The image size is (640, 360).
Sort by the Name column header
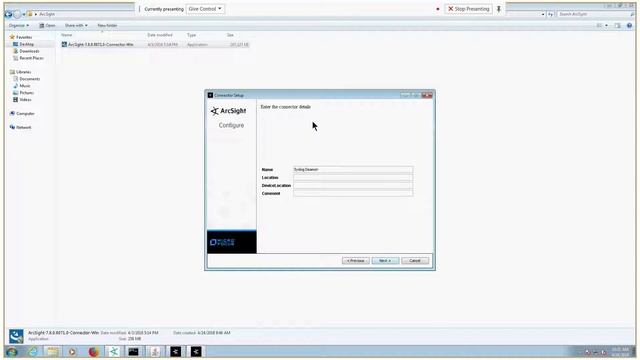67,35
